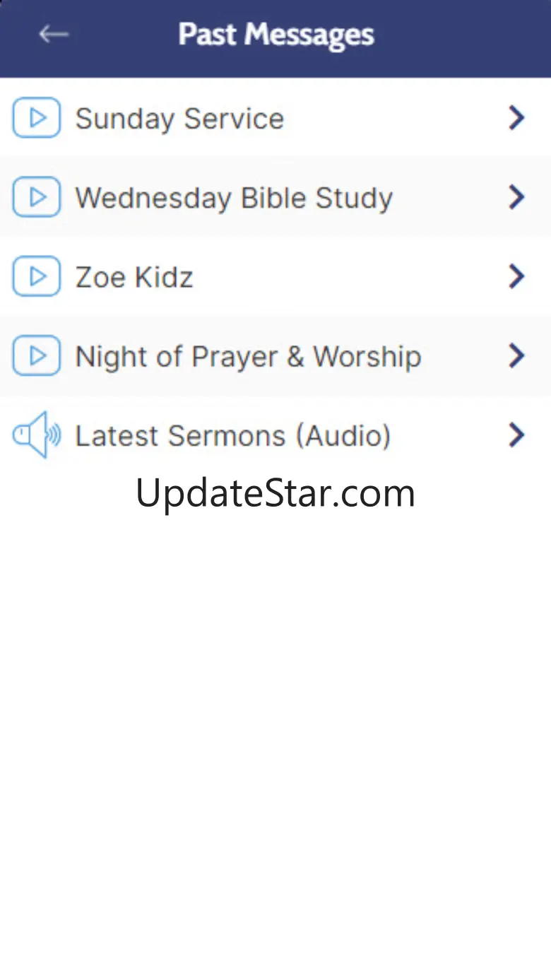
Task: Expand Sunday Service with its chevron
Action: (x=516, y=118)
